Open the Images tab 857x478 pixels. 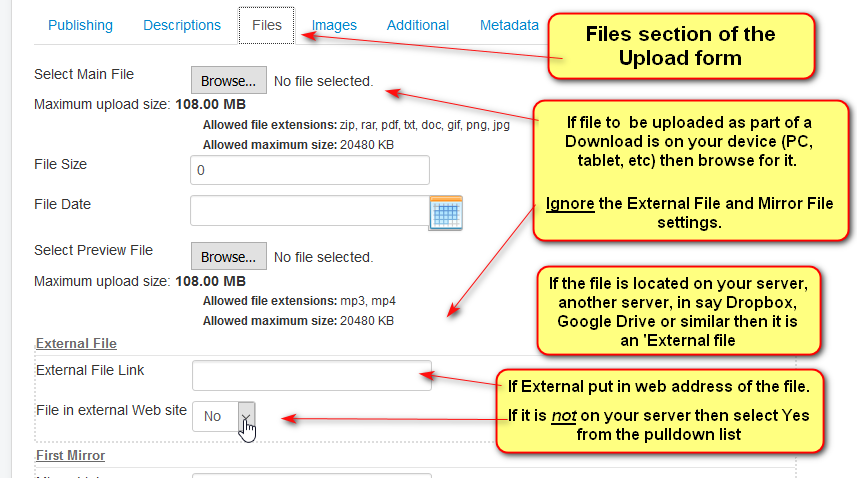[x=334, y=25]
